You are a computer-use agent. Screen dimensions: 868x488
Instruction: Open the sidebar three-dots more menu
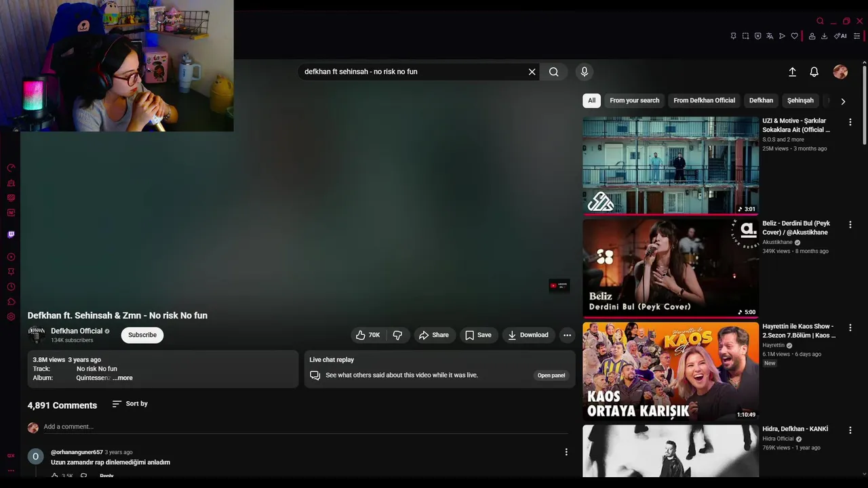(x=11, y=470)
